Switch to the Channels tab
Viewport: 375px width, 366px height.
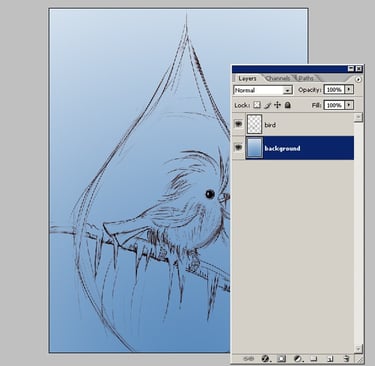tap(278, 79)
